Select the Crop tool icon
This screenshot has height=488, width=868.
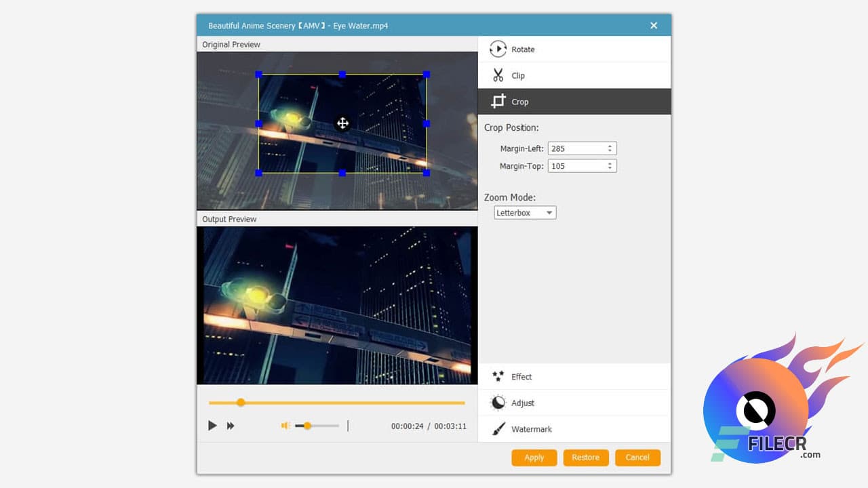coord(498,101)
